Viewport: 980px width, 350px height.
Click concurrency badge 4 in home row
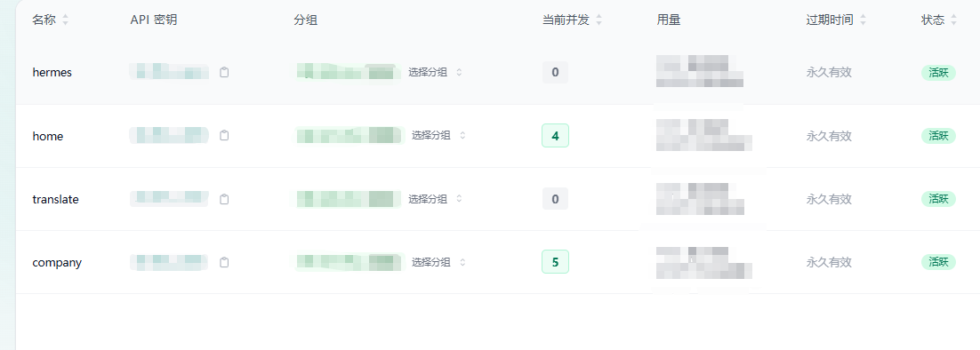tap(555, 135)
